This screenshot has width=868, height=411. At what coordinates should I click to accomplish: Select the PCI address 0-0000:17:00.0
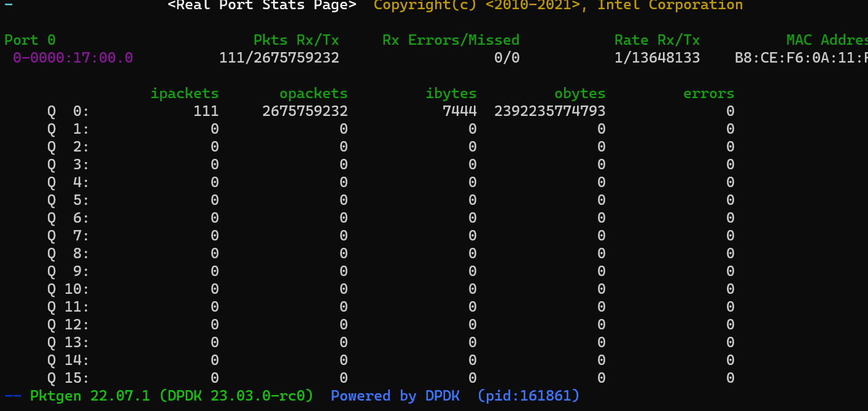(71, 58)
